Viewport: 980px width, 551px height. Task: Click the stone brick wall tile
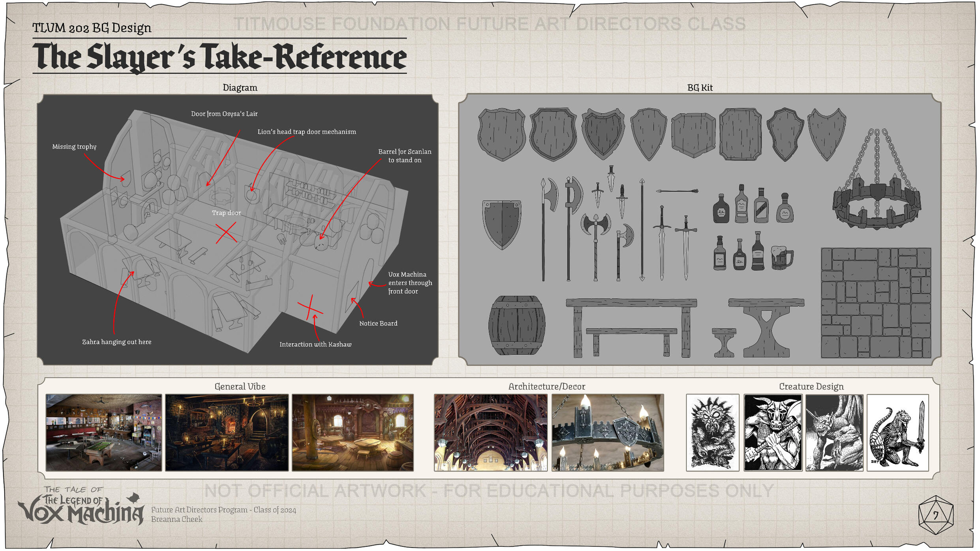(x=876, y=303)
